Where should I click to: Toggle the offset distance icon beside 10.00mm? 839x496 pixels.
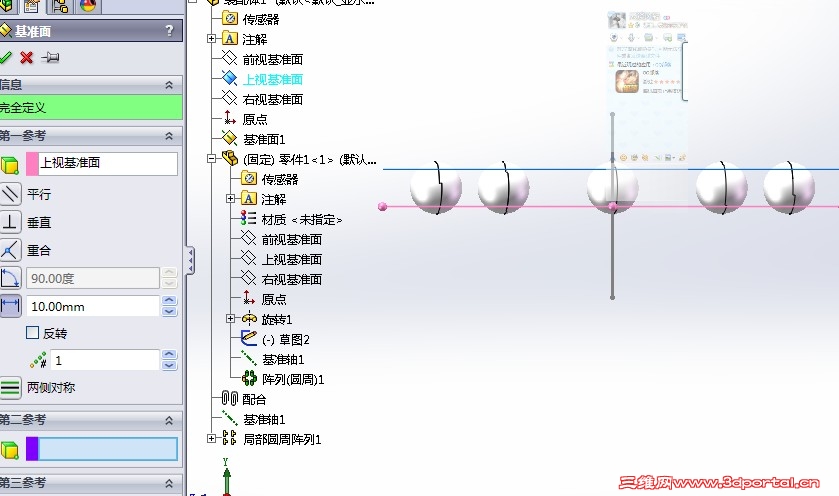10,306
